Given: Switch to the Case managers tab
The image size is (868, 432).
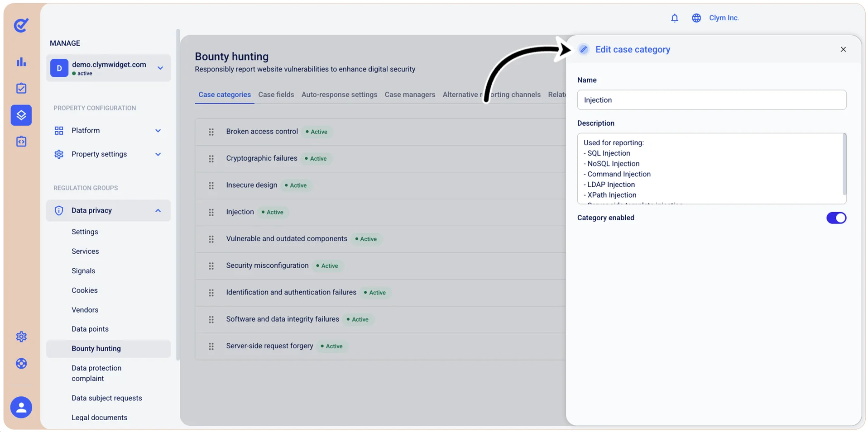Looking at the screenshot, I should tap(410, 95).
